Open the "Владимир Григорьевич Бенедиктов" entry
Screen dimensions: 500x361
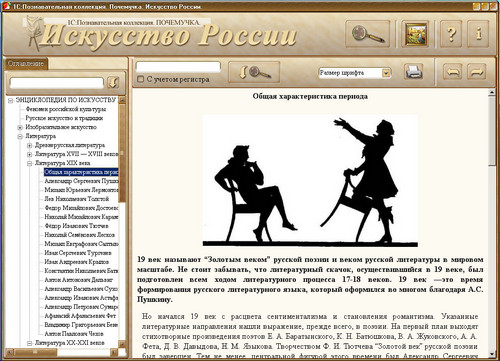pyautogui.click(x=82, y=325)
